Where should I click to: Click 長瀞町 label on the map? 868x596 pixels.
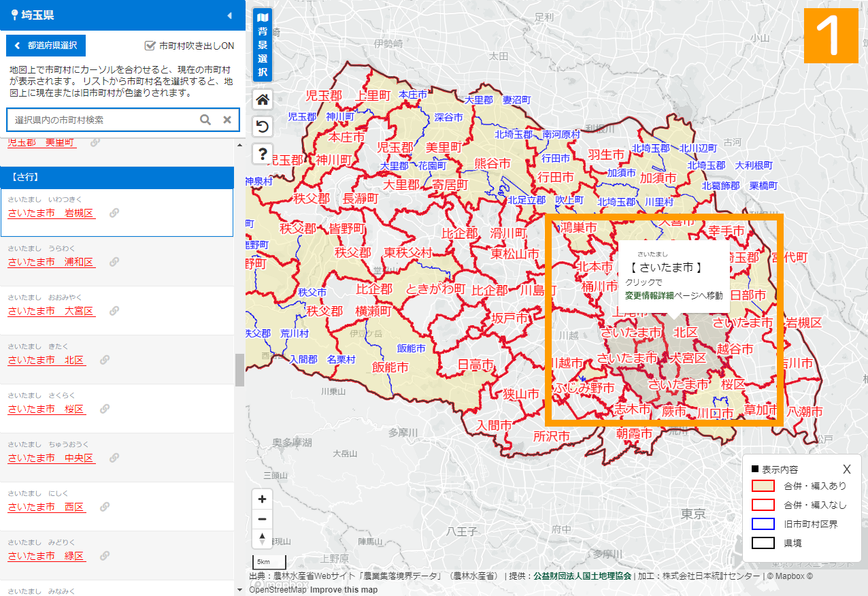(361, 199)
